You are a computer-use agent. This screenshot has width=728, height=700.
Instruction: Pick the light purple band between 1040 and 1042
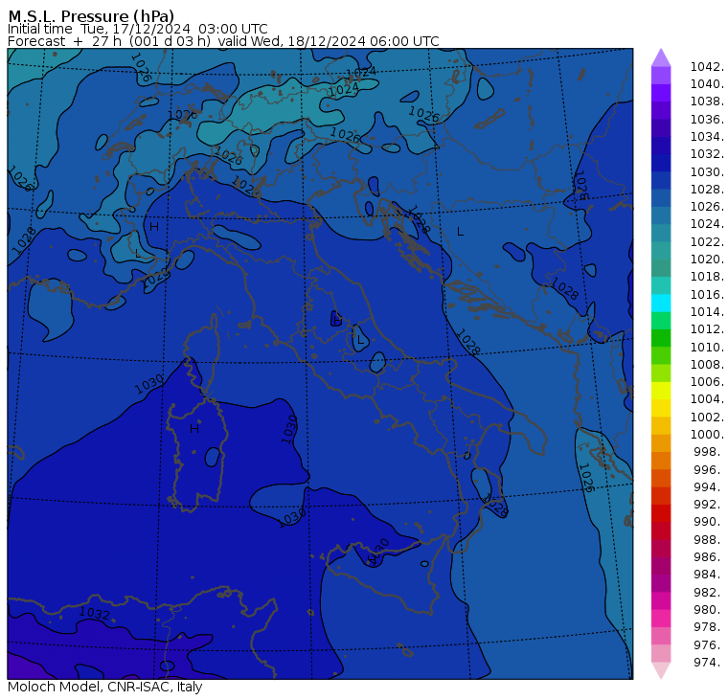pyautogui.click(x=661, y=76)
